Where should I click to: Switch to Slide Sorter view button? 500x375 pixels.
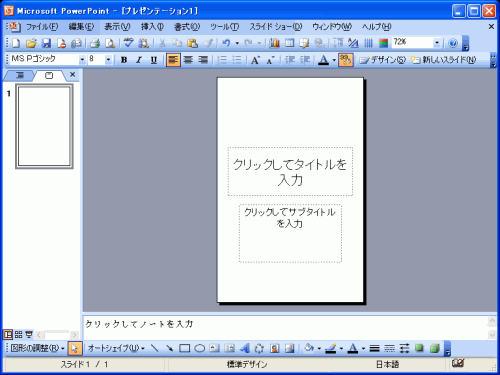(x=19, y=334)
